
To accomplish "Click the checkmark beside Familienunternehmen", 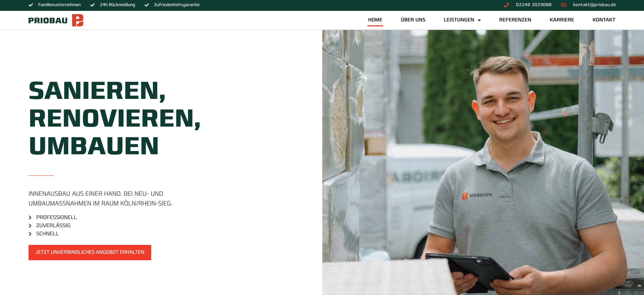I will [31, 5].
